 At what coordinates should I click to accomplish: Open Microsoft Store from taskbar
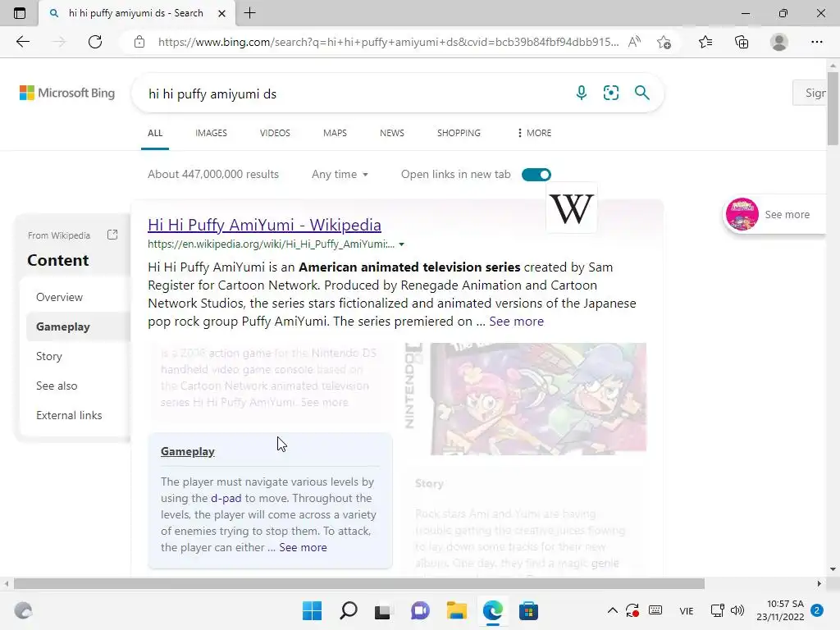pyautogui.click(x=528, y=610)
